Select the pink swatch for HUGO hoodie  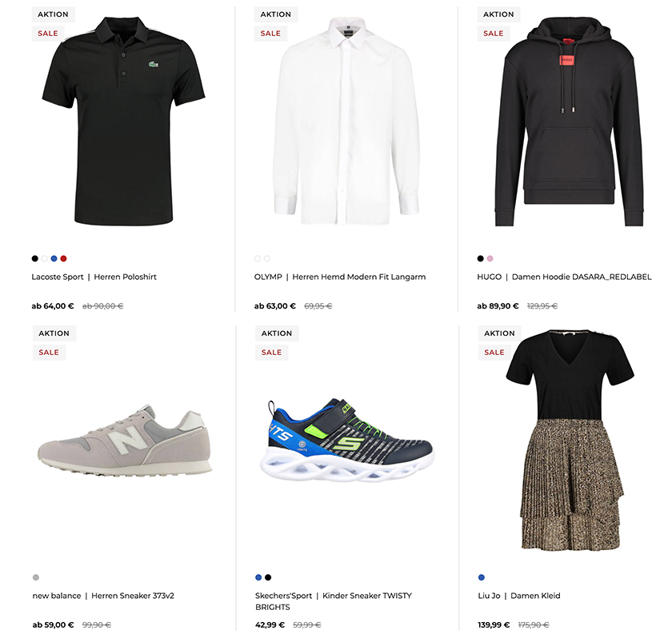(x=490, y=258)
